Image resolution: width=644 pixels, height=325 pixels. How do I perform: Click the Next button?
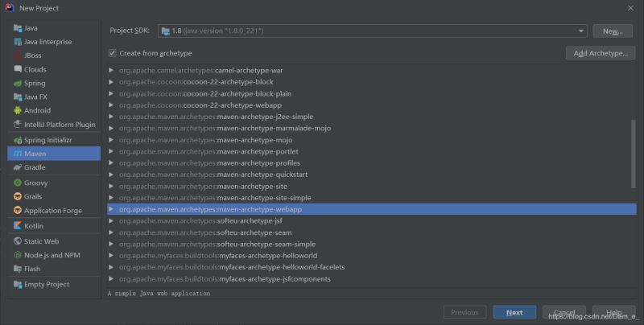(x=514, y=312)
